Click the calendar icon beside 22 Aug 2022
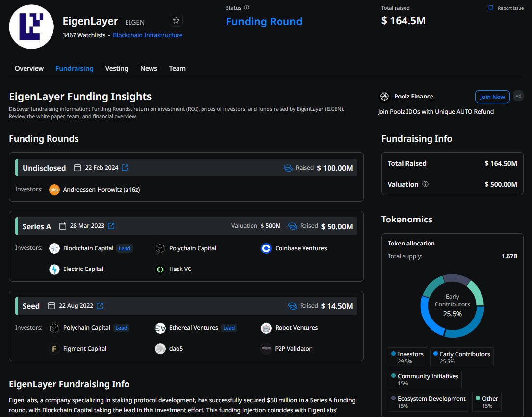Image resolution: width=532 pixels, height=417 pixels. pyautogui.click(x=51, y=305)
